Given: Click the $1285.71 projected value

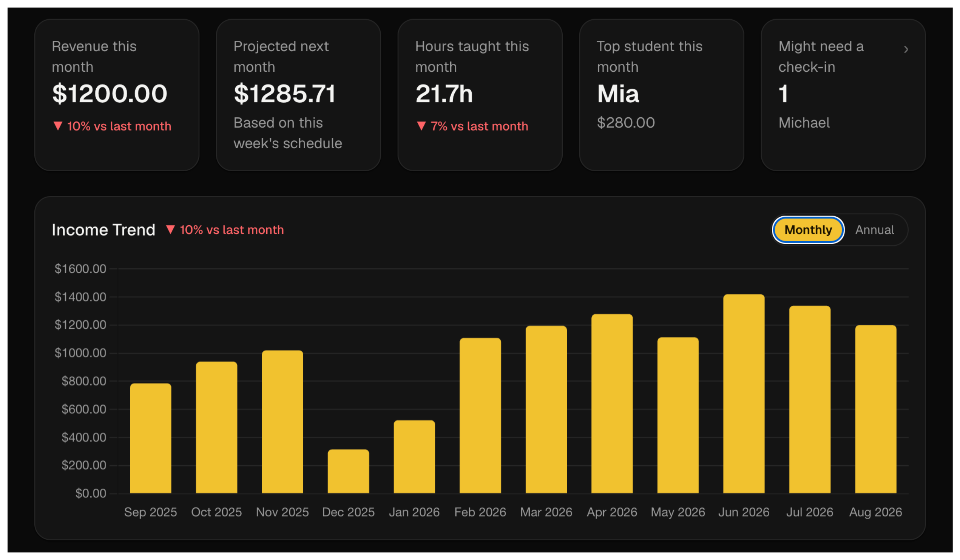Looking at the screenshot, I should [x=285, y=94].
